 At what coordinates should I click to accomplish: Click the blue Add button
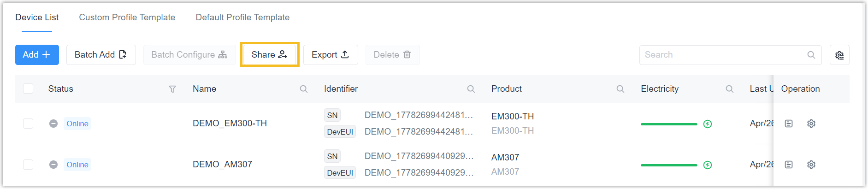[x=37, y=55]
